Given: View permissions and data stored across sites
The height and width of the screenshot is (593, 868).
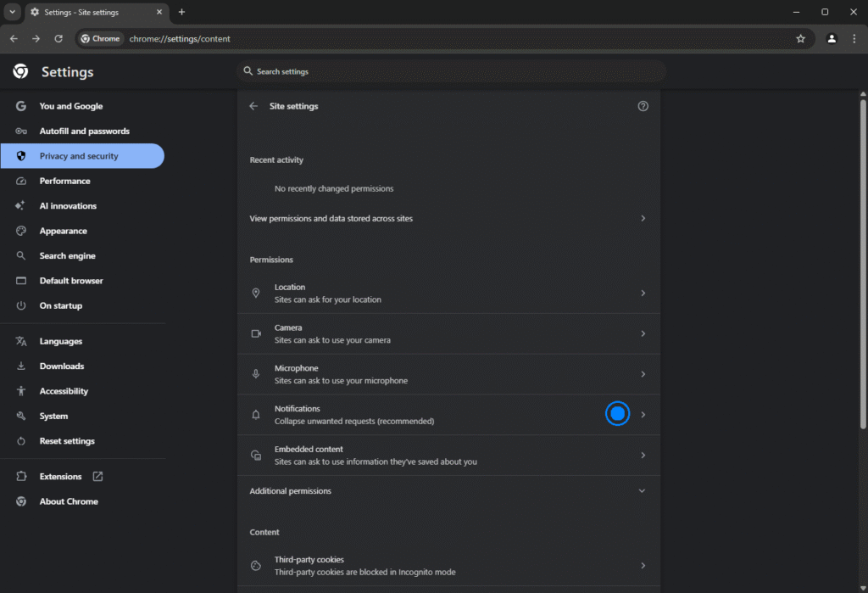Looking at the screenshot, I should pos(448,218).
